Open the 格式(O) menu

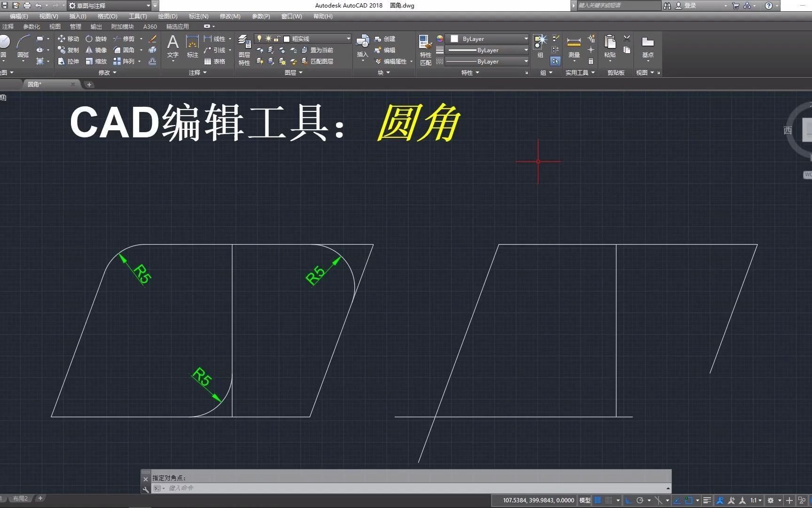coord(107,16)
